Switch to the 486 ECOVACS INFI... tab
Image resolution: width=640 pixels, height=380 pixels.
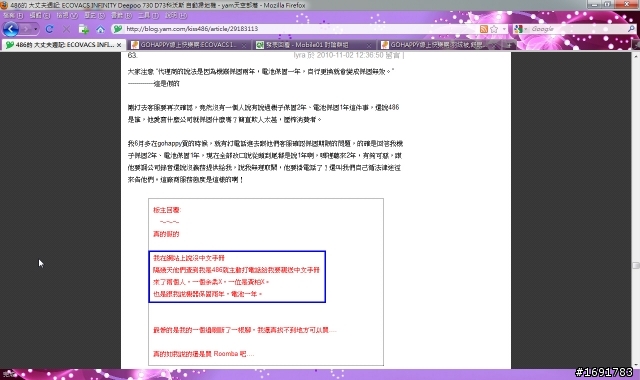[63, 45]
